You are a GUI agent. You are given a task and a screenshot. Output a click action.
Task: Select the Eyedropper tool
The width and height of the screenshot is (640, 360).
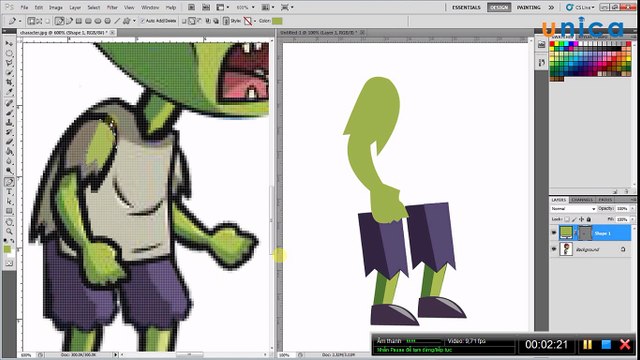[x=9, y=92]
